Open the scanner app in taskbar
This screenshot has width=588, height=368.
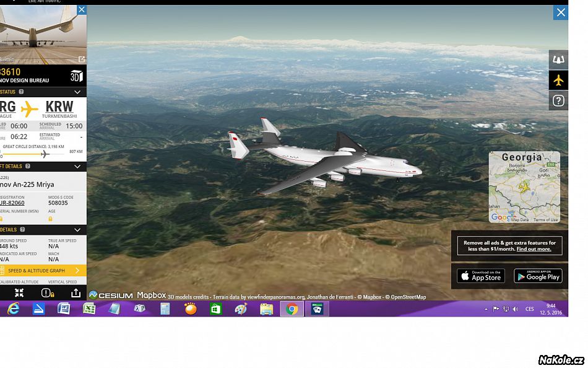click(38, 309)
